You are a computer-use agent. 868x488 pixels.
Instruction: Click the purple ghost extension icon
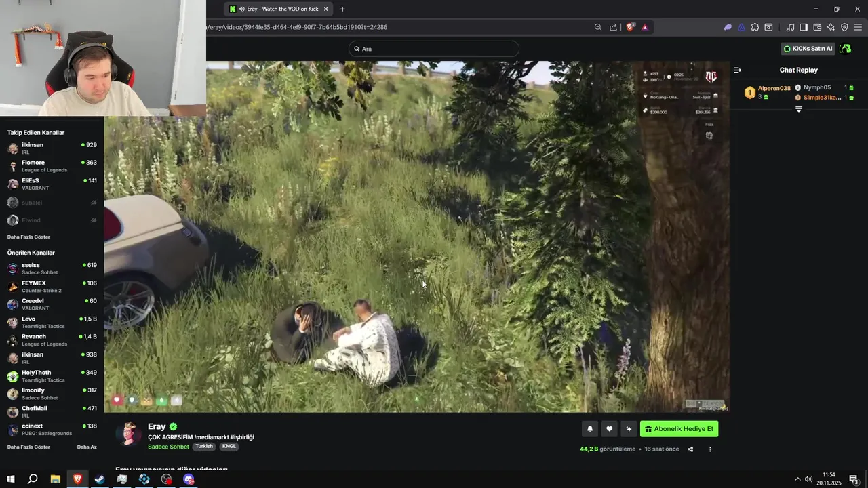click(x=728, y=27)
